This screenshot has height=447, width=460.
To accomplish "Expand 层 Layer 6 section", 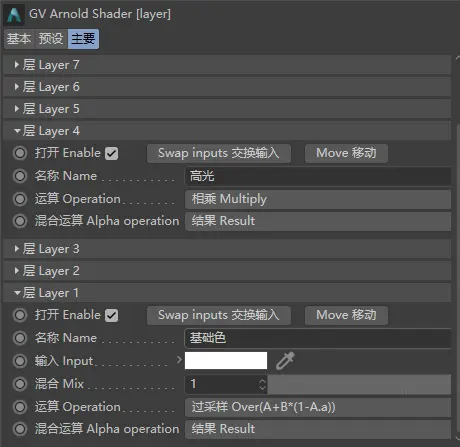I will click(227, 87).
